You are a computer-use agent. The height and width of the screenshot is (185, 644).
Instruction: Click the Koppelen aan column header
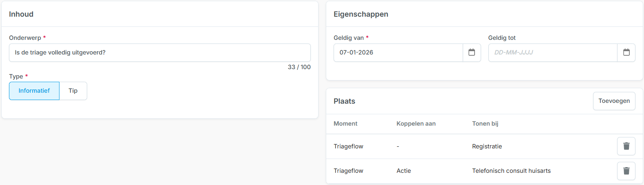[x=416, y=124]
